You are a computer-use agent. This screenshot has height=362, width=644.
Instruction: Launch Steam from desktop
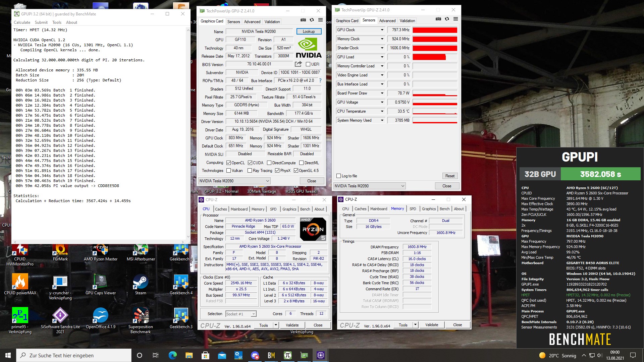(141, 284)
